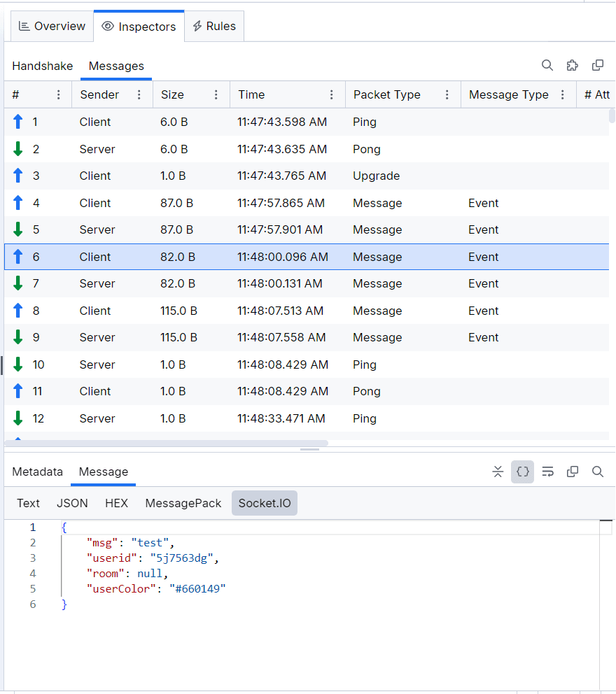Click the search icon above the messages table
This screenshot has width=616, height=694.
tap(547, 65)
